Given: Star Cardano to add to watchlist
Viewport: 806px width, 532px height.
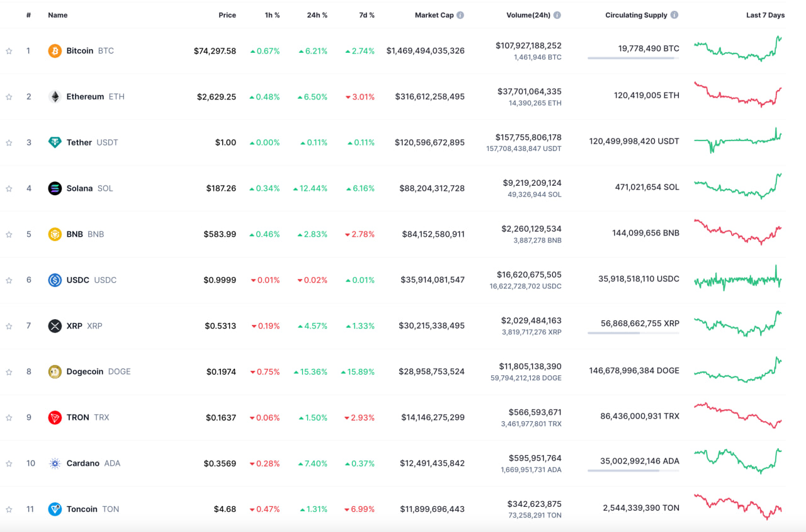Looking at the screenshot, I should (9, 463).
